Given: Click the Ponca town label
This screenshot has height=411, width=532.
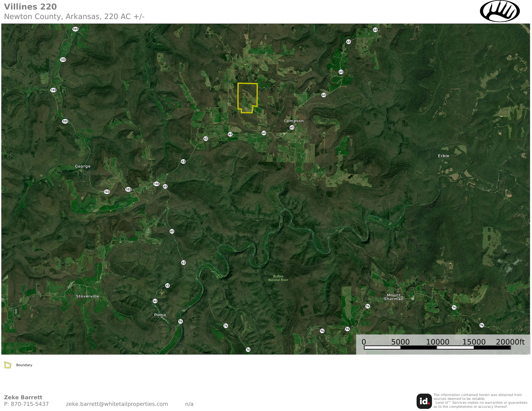Looking at the screenshot, I should point(160,315).
